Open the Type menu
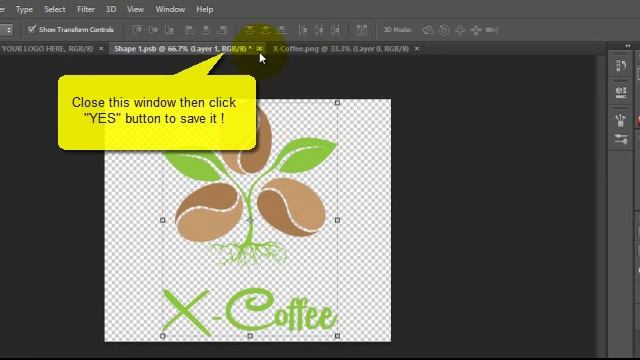Image resolution: width=640 pixels, height=360 pixels. coord(24,9)
